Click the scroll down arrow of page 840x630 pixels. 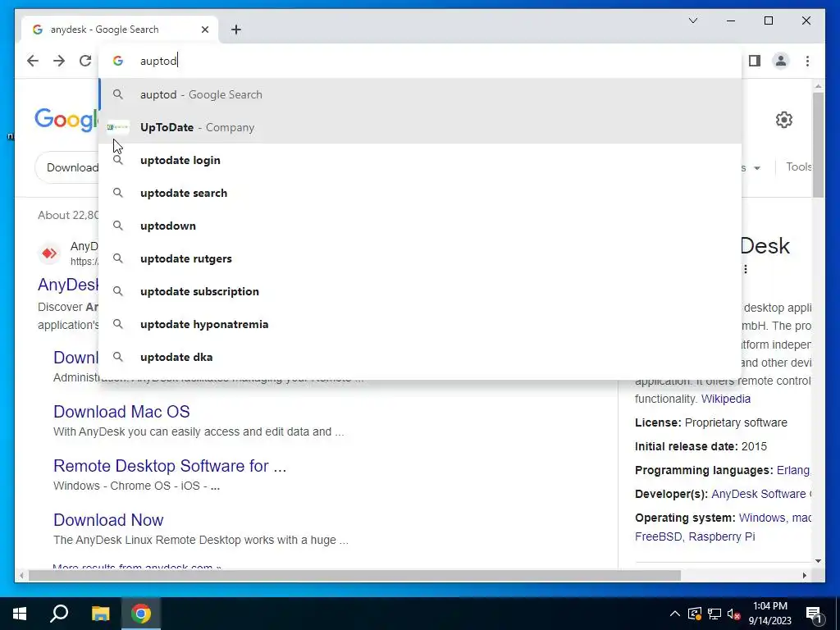pyautogui.click(x=818, y=561)
